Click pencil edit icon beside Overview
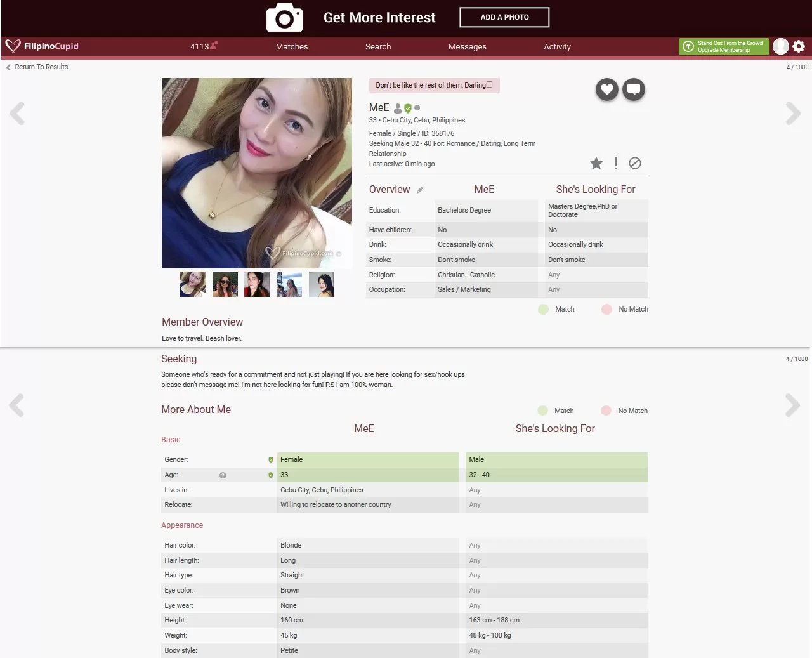The image size is (812, 658). point(420,190)
